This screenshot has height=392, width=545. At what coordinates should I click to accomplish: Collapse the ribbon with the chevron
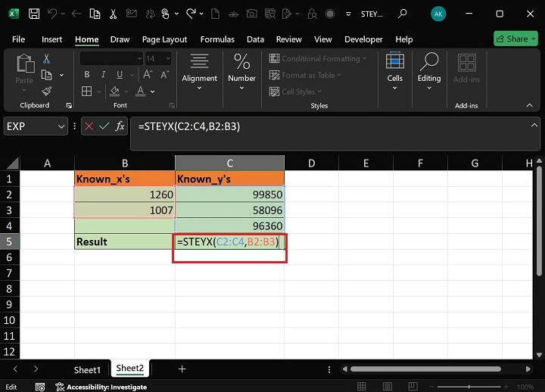[529, 105]
